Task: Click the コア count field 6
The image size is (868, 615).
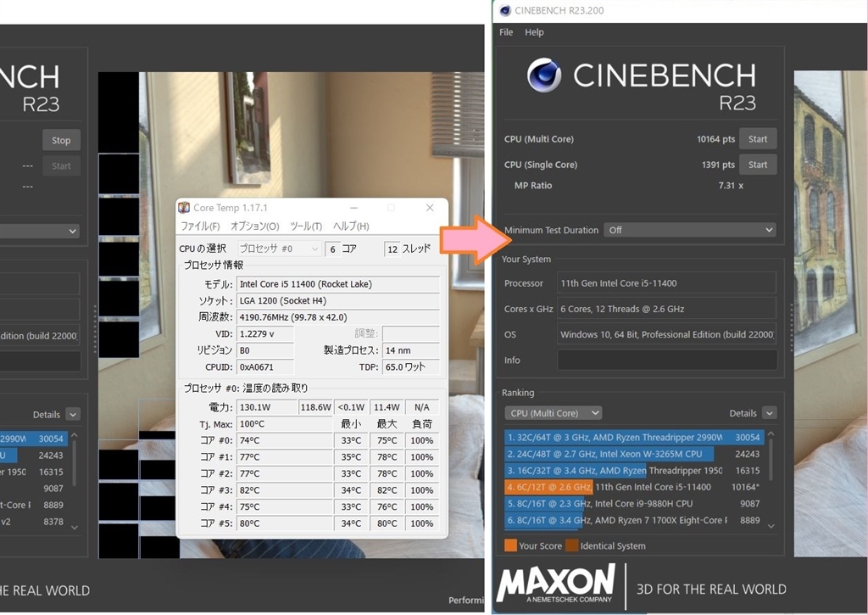Action: pyautogui.click(x=332, y=249)
